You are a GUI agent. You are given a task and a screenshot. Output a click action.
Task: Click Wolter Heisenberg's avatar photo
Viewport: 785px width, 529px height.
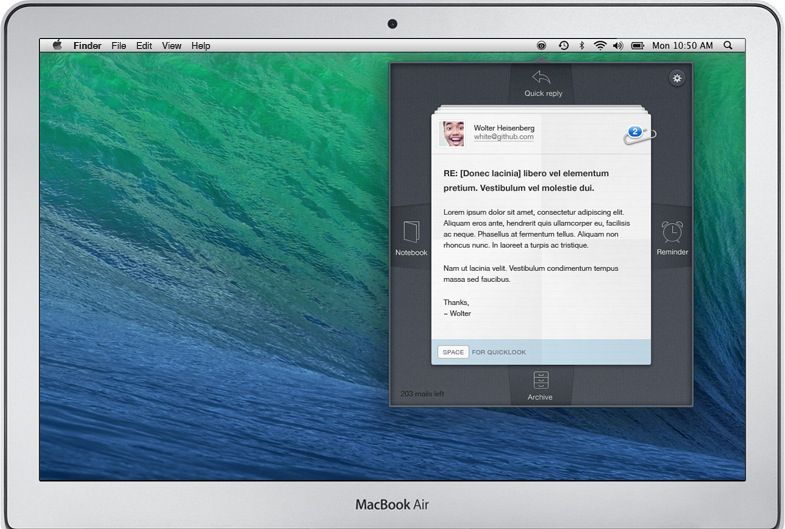(x=452, y=133)
